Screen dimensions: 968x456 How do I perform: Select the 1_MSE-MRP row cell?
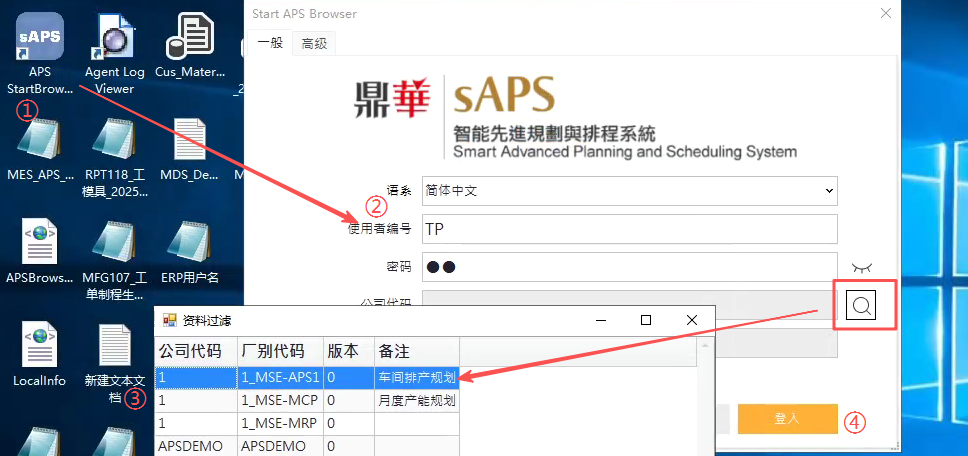click(x=280, y=424)
